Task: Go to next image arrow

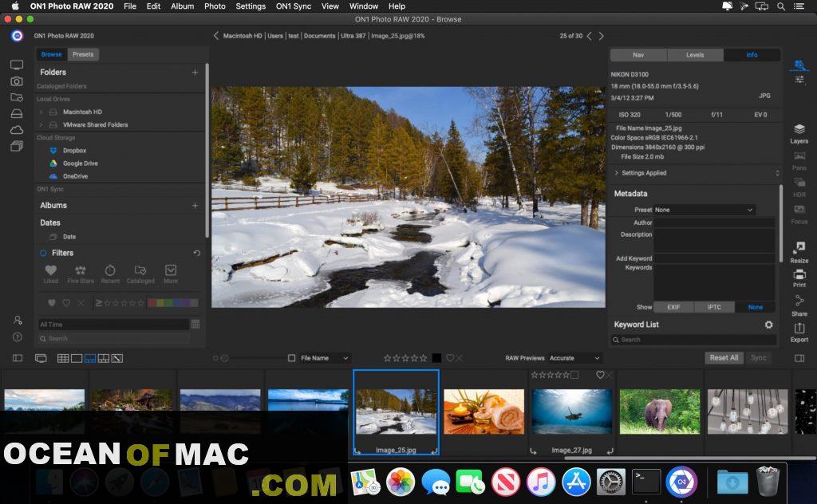Action: point(602,36)
